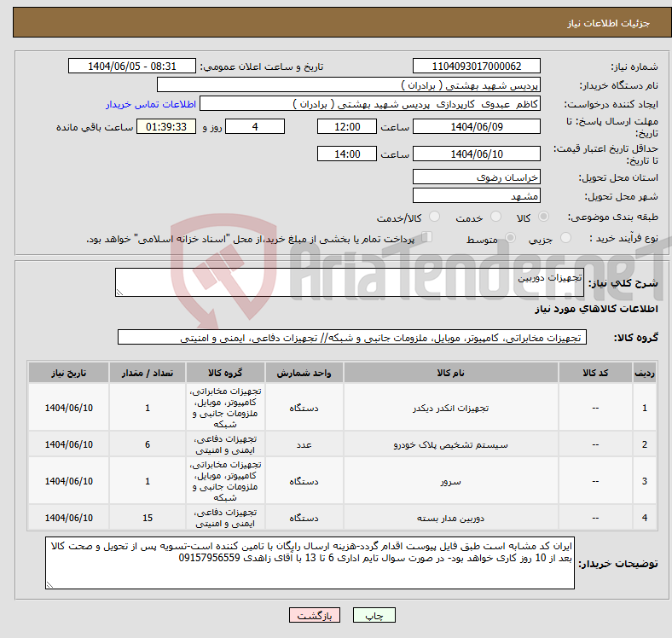Click the 12:00 deadline time field
672x638 pixels.
pos(347,126)
